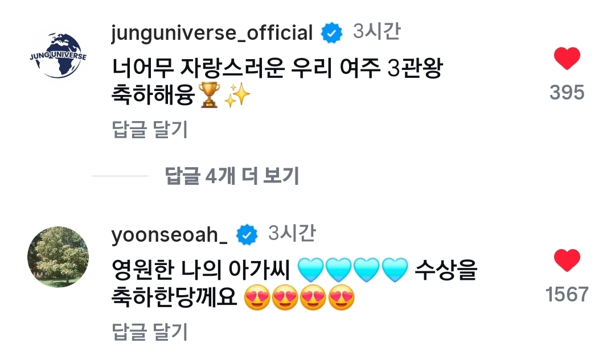
Task: Click the last heart-eyes emoji
Action: [341, 298]
